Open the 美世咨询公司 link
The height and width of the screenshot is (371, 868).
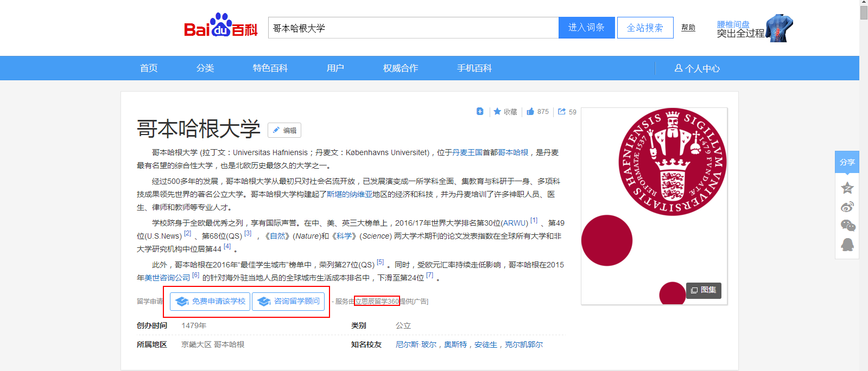(167, 278)
